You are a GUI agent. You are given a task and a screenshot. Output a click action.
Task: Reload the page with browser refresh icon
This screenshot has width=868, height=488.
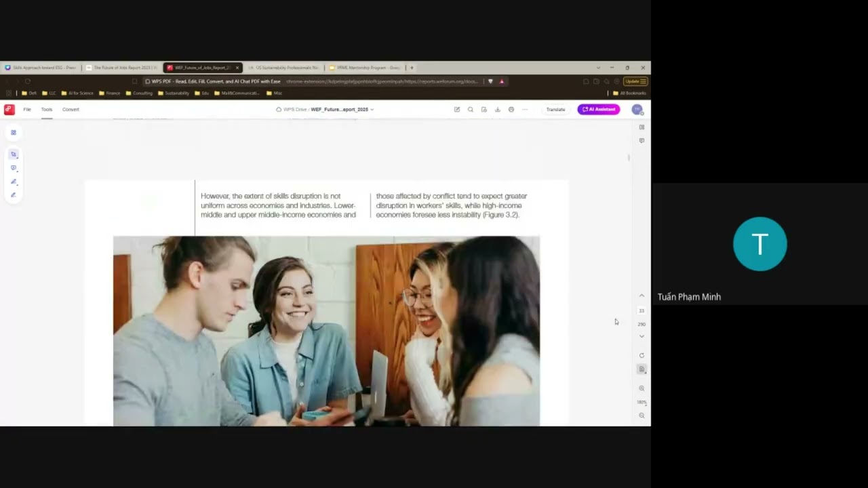click(28, 81)
